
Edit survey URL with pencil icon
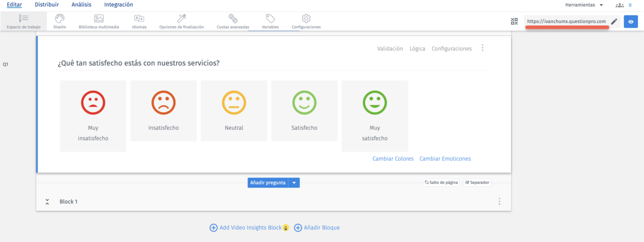[x=614, y=21]
